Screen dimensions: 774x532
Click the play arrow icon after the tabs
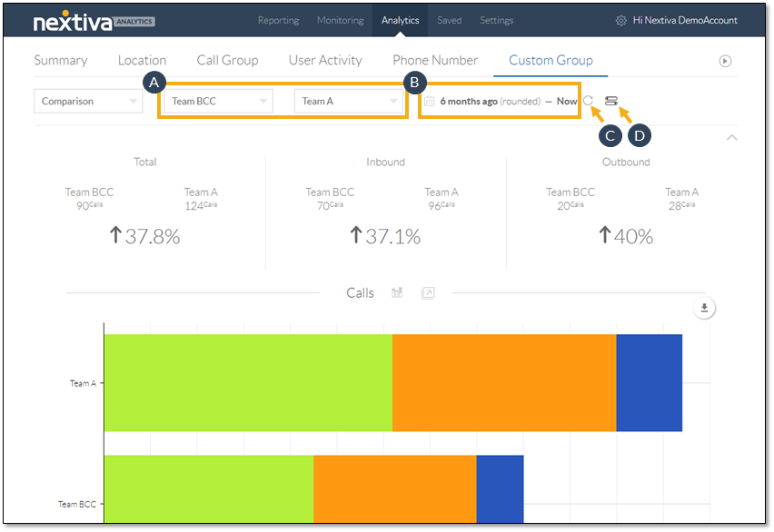[x=725, y=61]
